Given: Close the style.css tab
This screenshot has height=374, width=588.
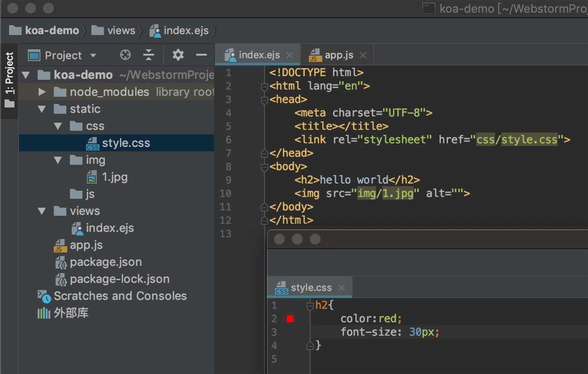Looking at the screenshot, I should [341, 288].
